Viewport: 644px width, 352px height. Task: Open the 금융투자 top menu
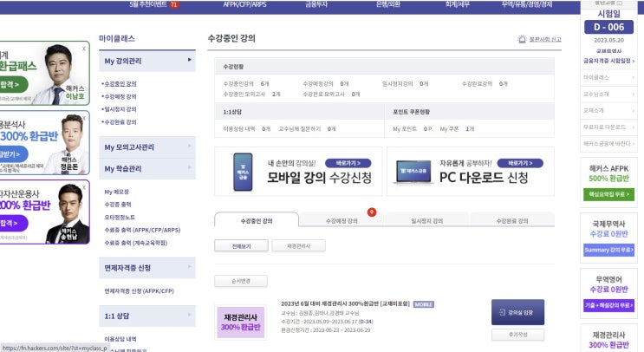click(316, 4)
